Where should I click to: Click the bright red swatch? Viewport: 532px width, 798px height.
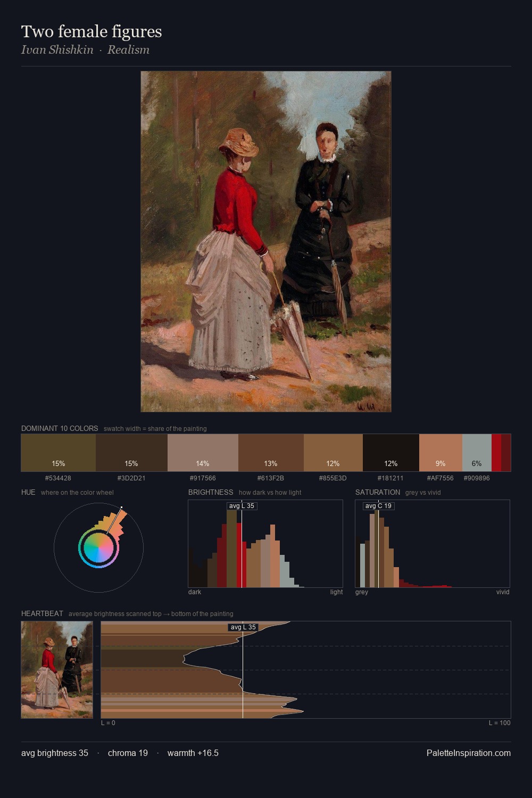[x=496, y=453]
